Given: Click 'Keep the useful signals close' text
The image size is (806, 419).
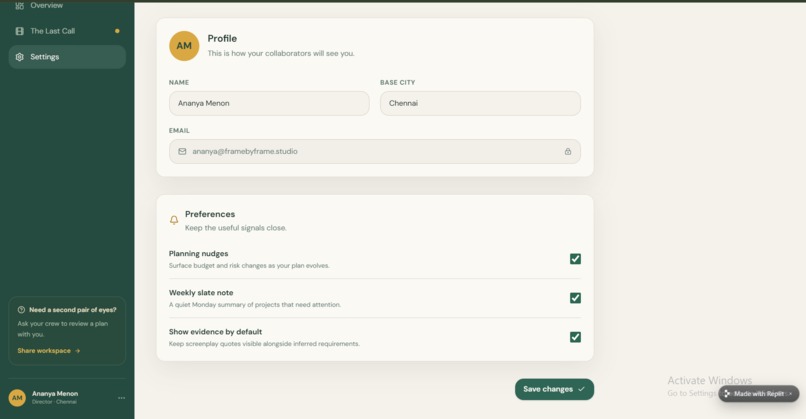Looking at the screenshot, I should [236, 228].
